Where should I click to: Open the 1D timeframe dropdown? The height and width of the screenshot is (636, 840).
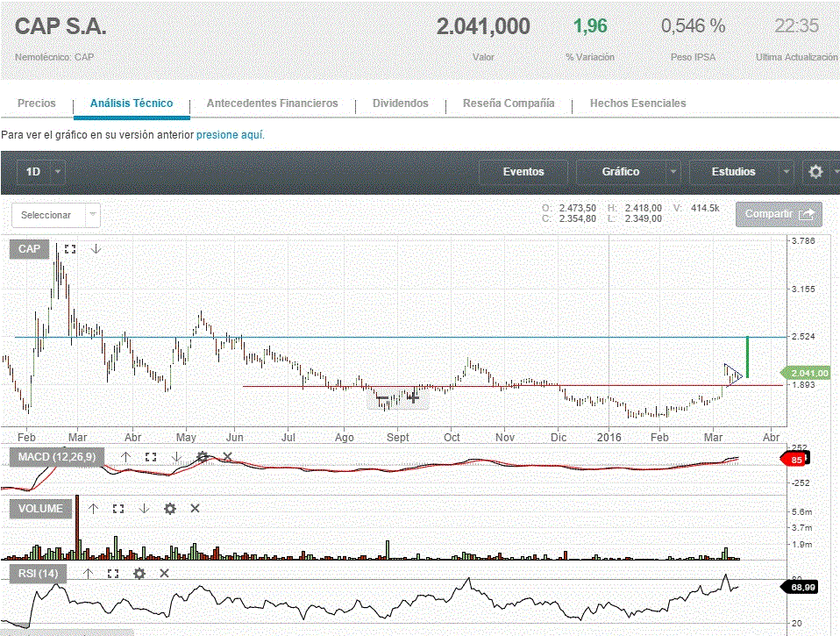tap(41, 172)
